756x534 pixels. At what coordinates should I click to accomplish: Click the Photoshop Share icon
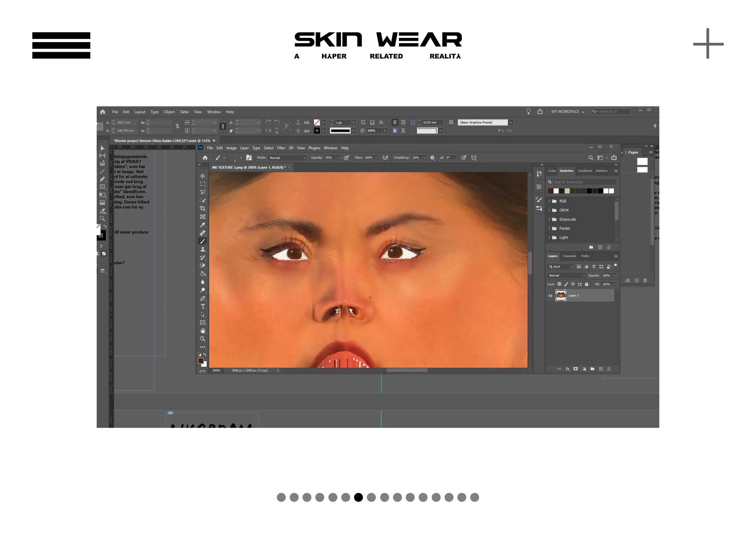point(614,157)
